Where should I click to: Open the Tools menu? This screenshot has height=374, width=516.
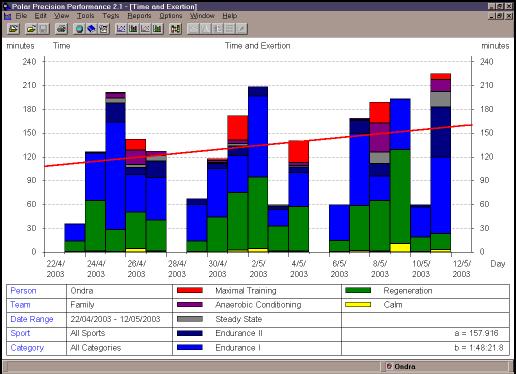click(x=86, y=16)
